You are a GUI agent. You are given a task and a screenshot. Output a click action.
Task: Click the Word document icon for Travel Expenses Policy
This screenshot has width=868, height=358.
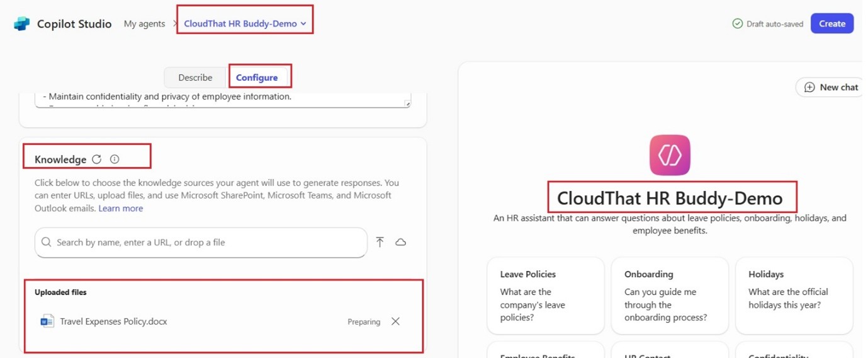tap(47, 321)
